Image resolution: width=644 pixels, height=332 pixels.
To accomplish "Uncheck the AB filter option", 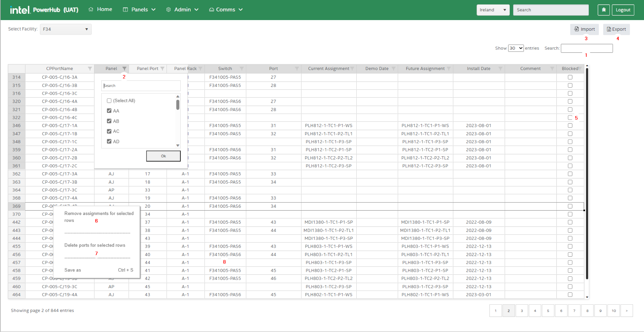I will click(x=109, y=121).
